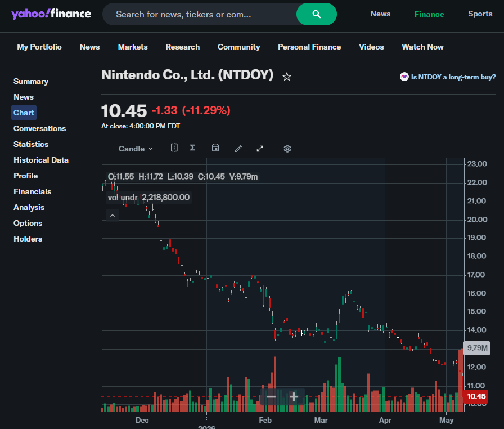Go to News in left sidebar
The height and width of the screenshot is (429, 504).
24,97
